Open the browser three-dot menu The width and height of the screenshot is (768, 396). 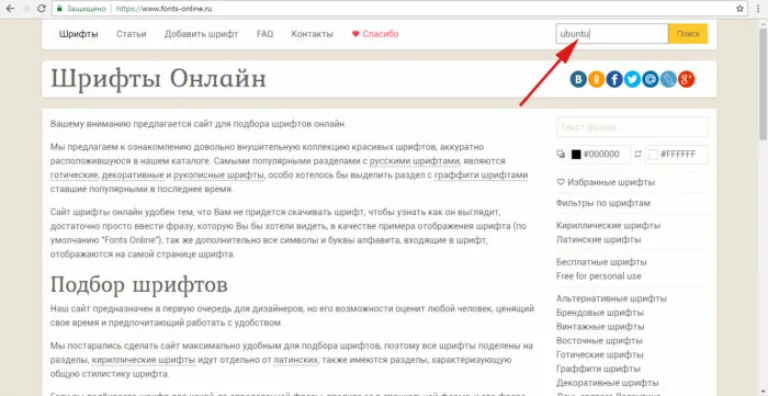(x=759, y=8)
